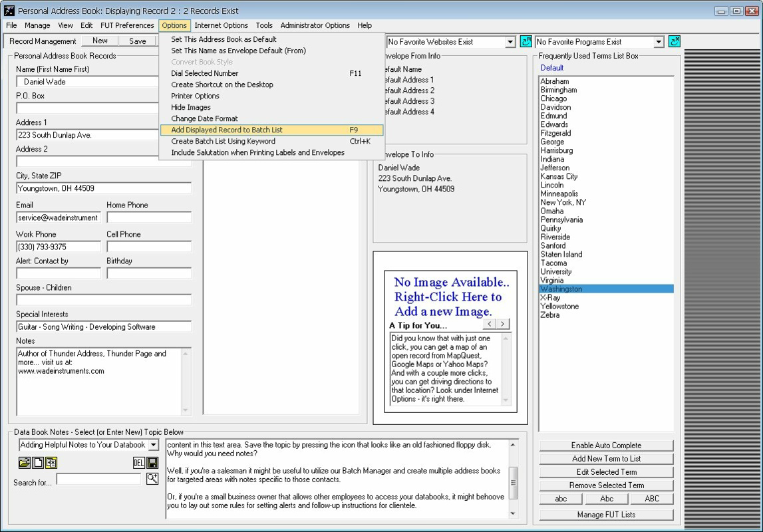
Task: Open the Tools menu
Action: click(x=263, y=25)
